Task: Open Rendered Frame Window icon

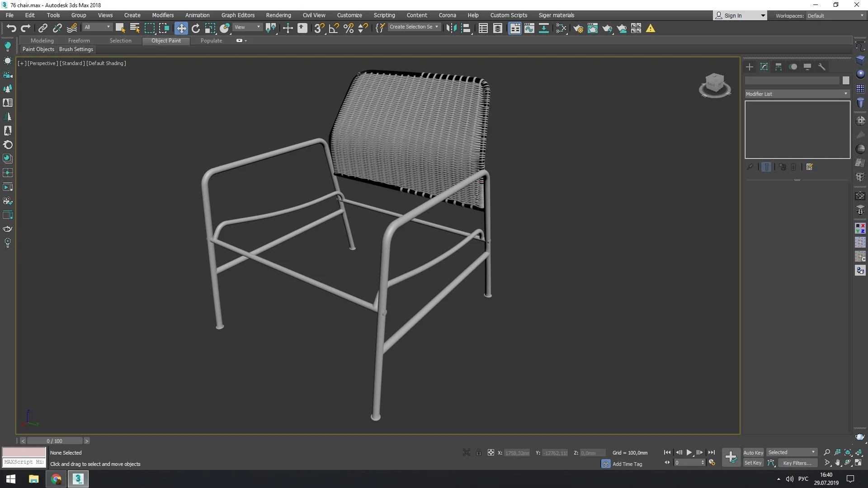Action: point(593,28)
